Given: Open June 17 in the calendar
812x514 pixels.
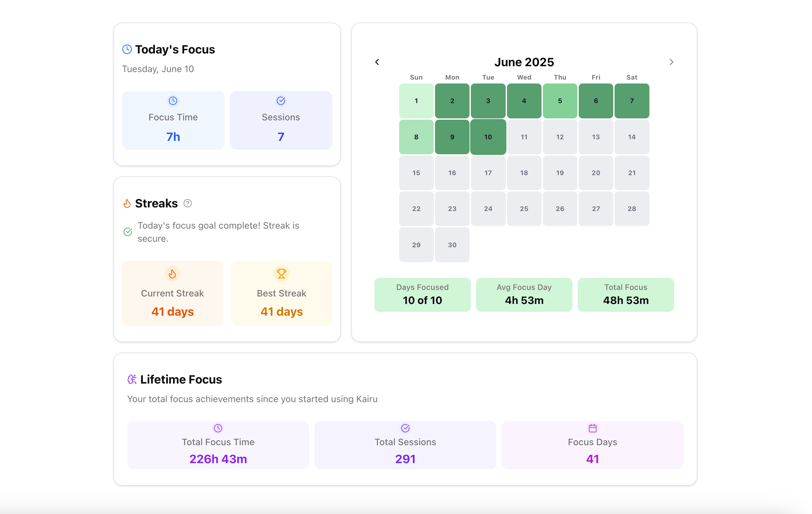Looking at the screenshot, I should [x=488, y=173].
